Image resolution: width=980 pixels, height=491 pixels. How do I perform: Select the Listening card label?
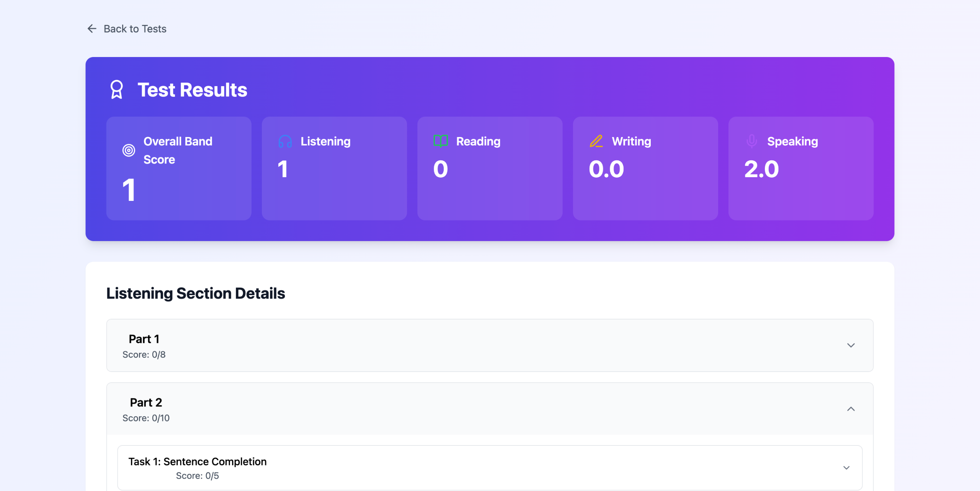[325, 141]
